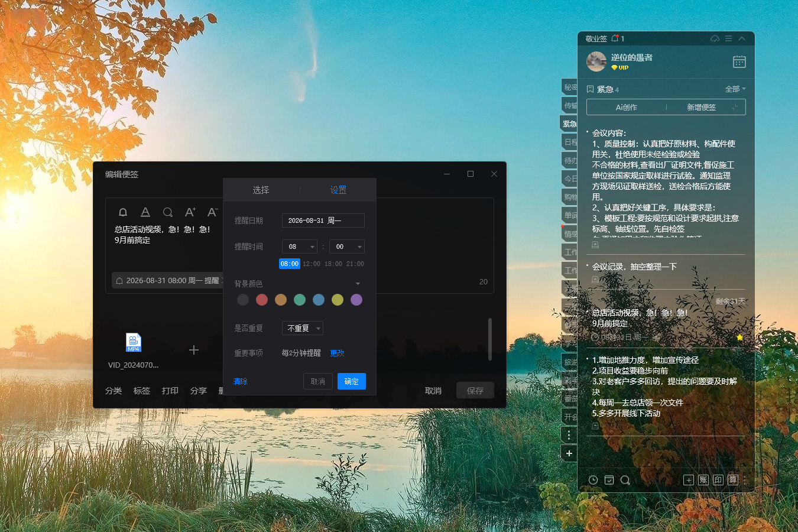Click the 保存 button in editor window
The width and height of the screenshot is (798, 532).
[475, 390]
